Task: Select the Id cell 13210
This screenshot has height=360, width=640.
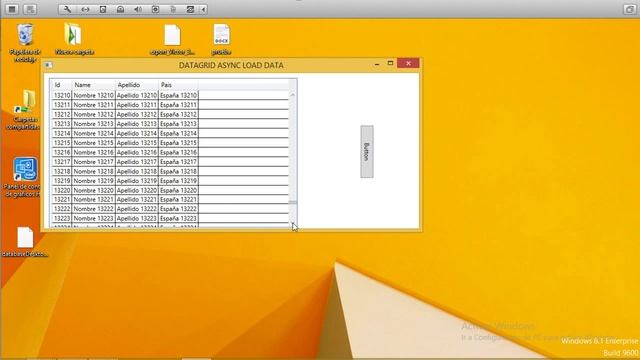Action: click(62, 95)
